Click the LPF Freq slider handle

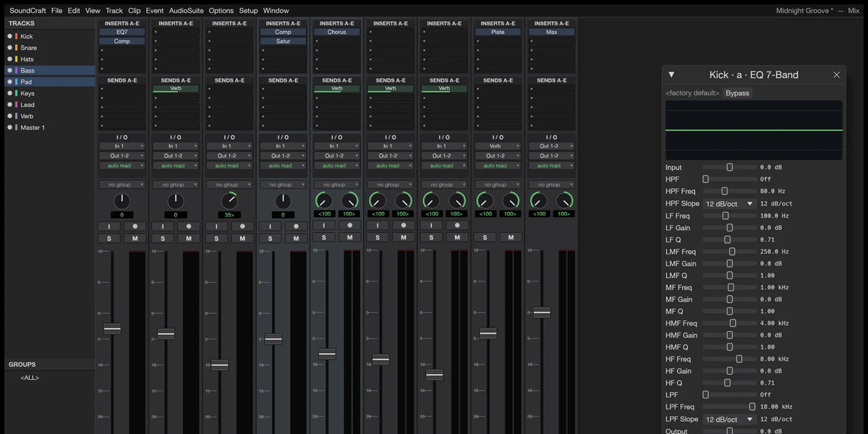pos(752,407)
